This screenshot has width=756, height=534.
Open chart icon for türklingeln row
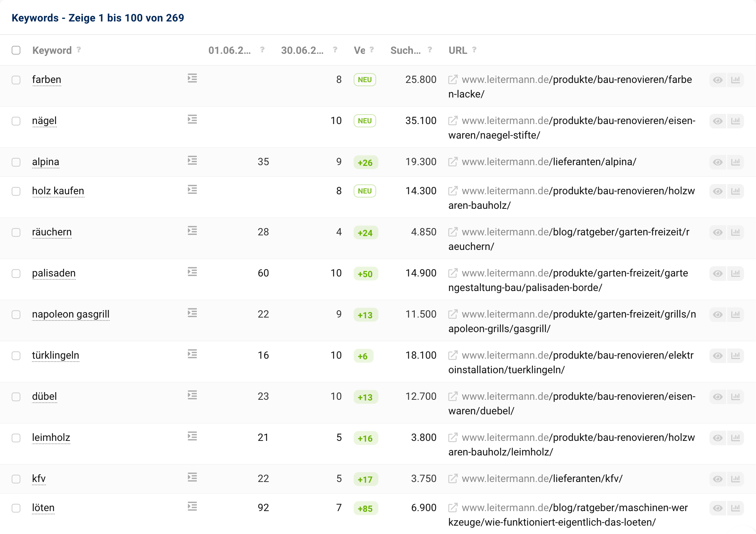[735, 356]
